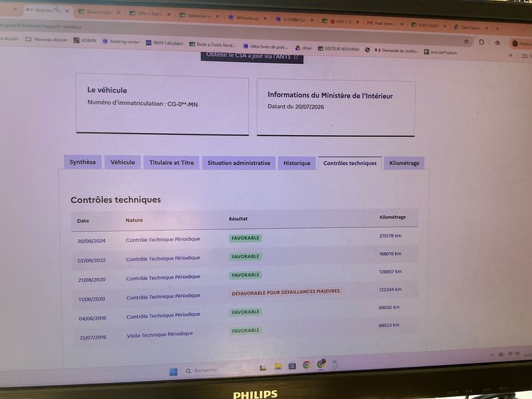Switch to the Kilométrage tab
The width and height of the screenshot is (532, 399).
pos(404,163)
